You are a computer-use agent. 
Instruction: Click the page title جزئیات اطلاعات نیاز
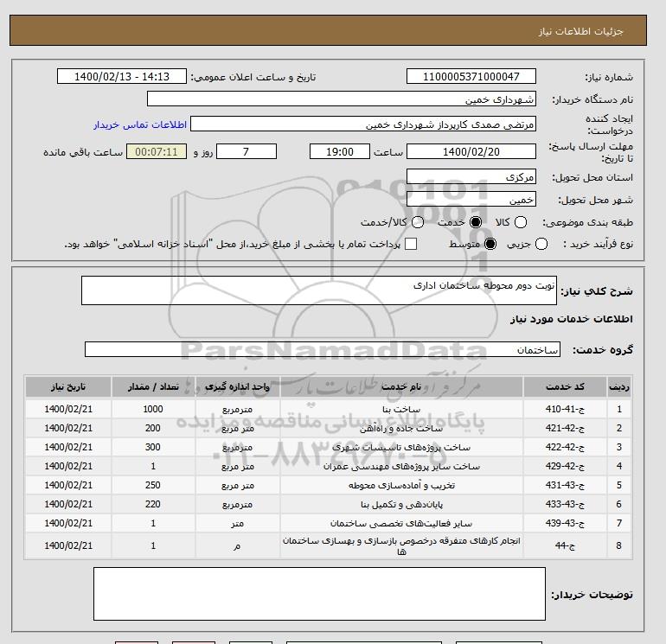coord(580,31)
